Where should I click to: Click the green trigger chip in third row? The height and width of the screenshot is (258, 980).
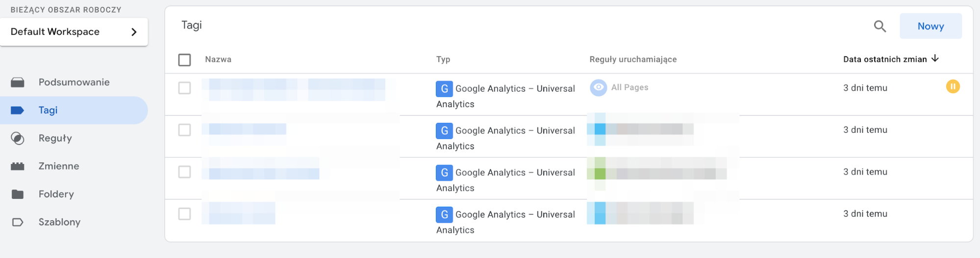(x=600, y=173)
